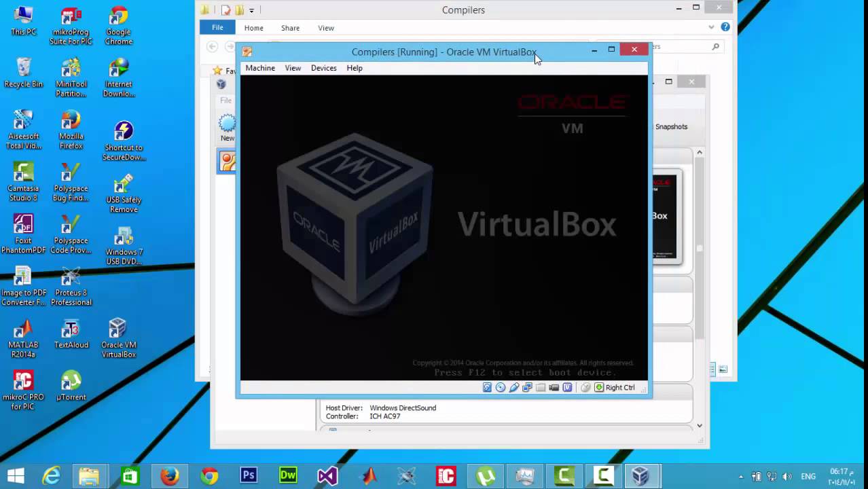Click the Windows Start button
The height and width of the screenshot is (489, 868).
pos(16,476)
